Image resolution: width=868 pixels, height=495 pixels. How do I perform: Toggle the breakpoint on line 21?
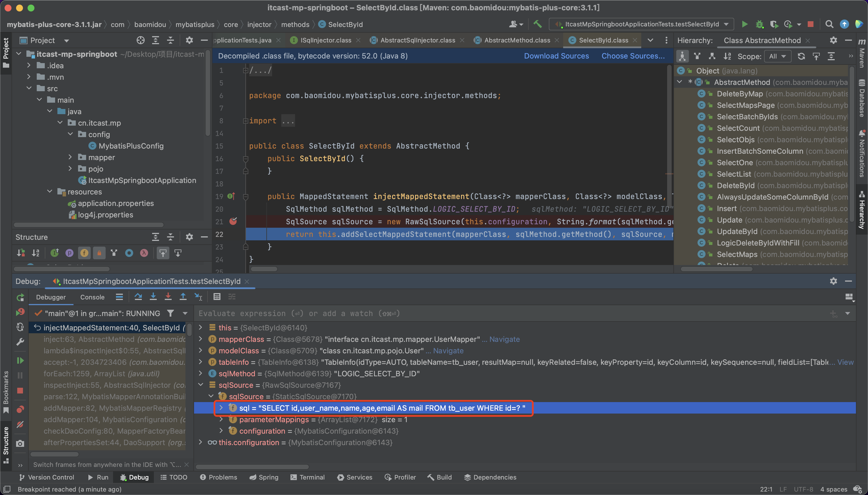pyautogui.click(x=233, y=222)
